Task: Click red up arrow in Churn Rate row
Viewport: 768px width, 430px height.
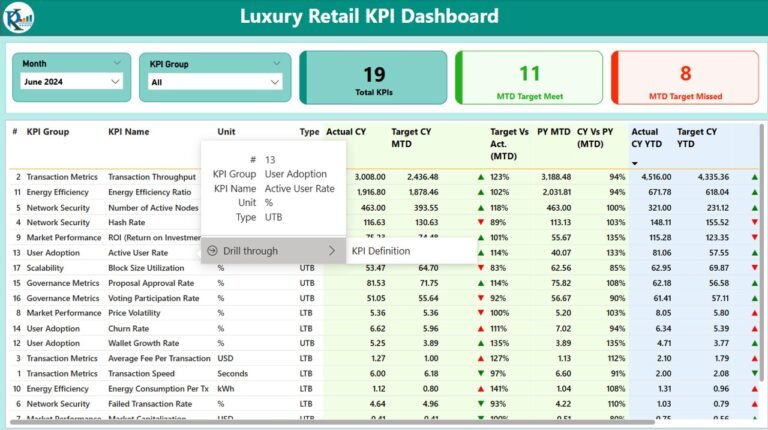Action: 480,329
